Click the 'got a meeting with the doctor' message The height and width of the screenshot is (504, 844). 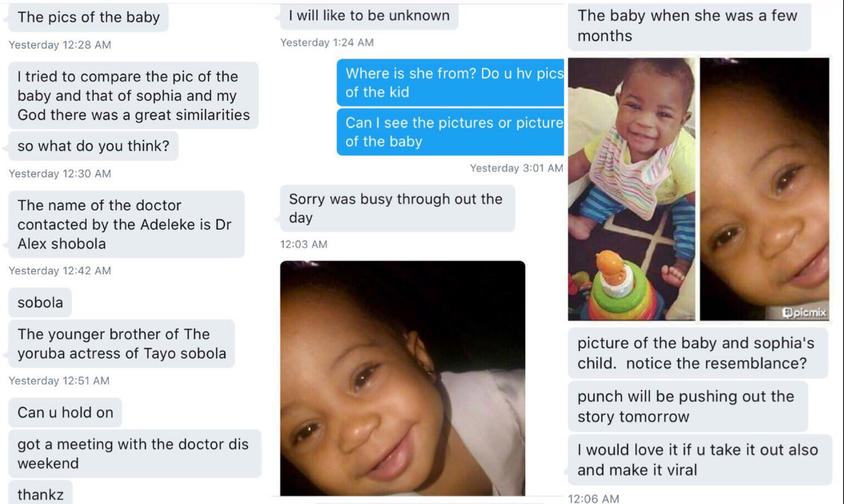click(134, 453)
